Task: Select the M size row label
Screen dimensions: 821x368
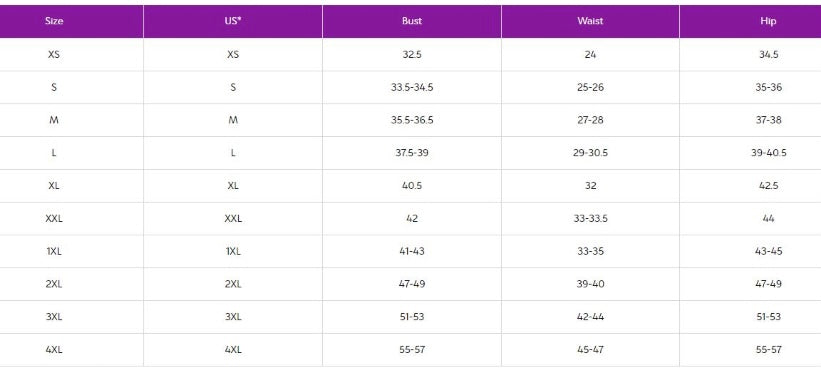Action: click(54, 120)
